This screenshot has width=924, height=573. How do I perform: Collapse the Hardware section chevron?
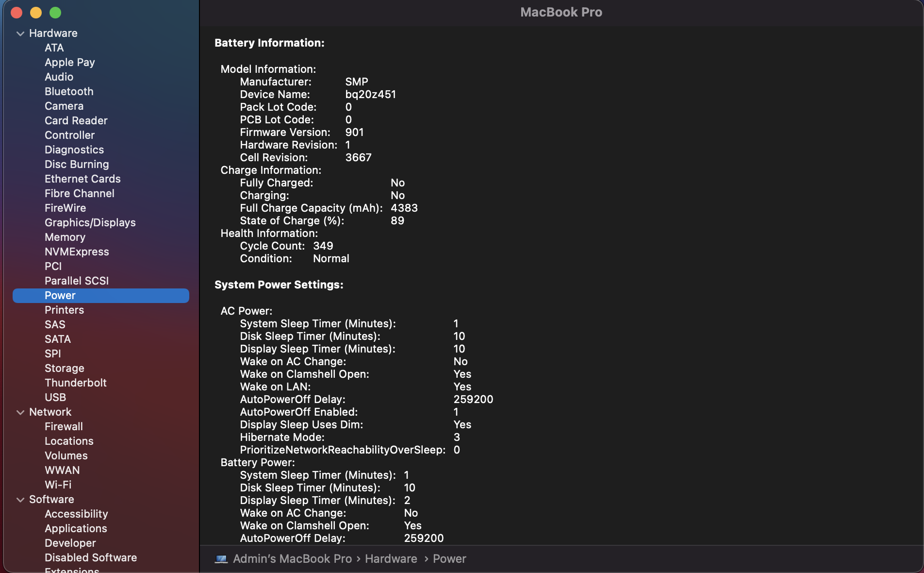click(x=20, y=34)
